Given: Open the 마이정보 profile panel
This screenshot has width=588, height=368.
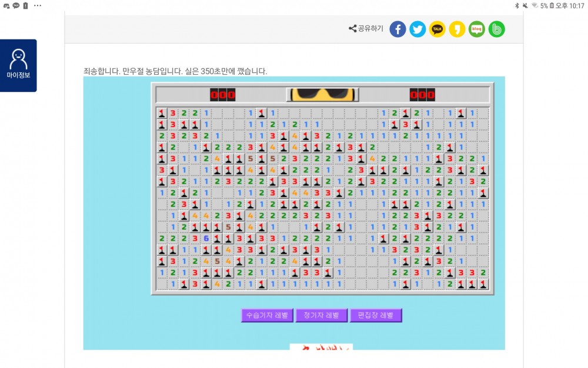Looking at the screenshot, I should point(18,65).
